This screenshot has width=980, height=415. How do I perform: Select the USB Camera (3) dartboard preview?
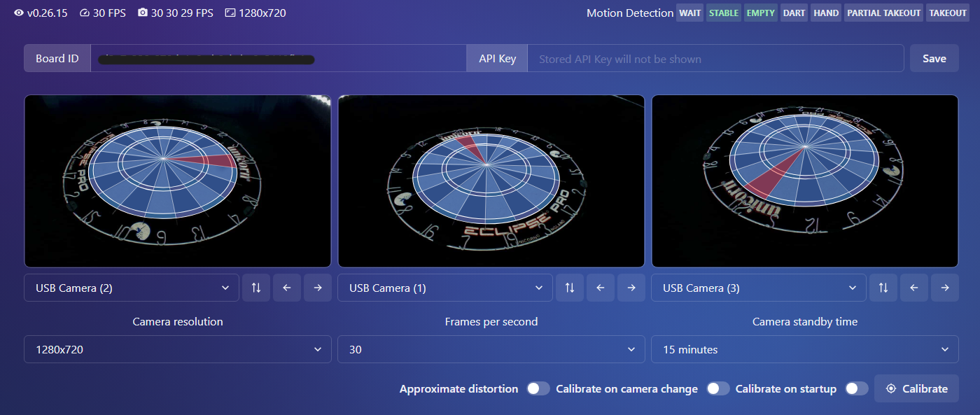coord(805,181)
